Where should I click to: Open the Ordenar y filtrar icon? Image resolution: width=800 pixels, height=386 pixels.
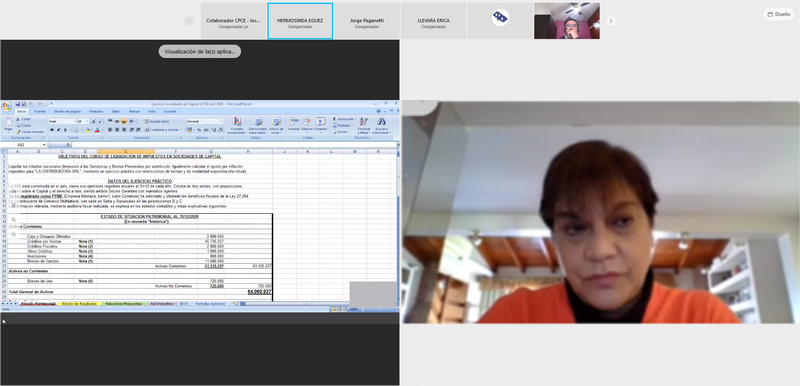click(364, 125)
